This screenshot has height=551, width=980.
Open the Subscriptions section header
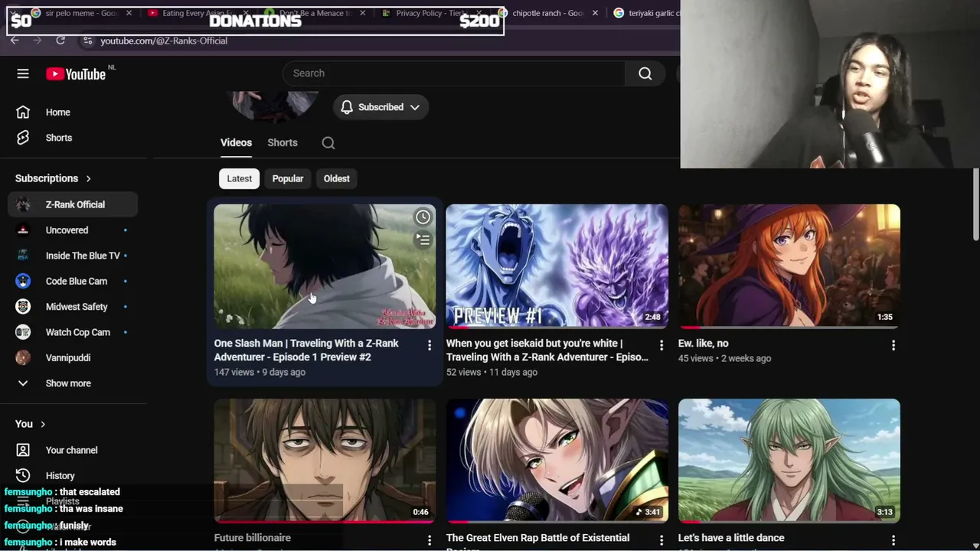pos(54,178)
